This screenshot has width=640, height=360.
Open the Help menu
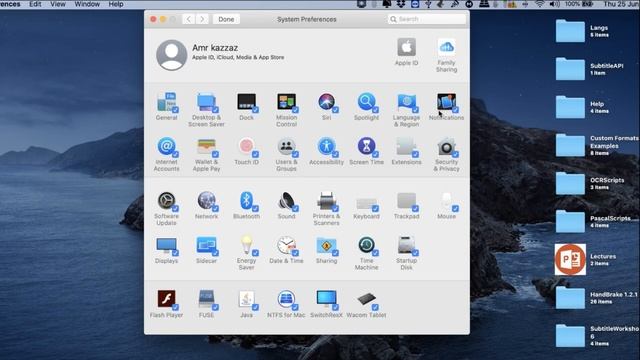click(x=116, y=4)
